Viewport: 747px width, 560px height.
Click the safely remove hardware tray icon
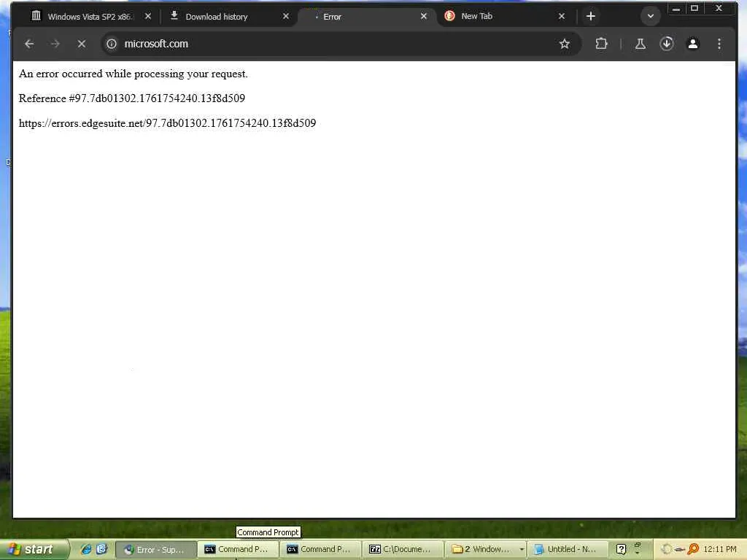(x=680, y=550)
